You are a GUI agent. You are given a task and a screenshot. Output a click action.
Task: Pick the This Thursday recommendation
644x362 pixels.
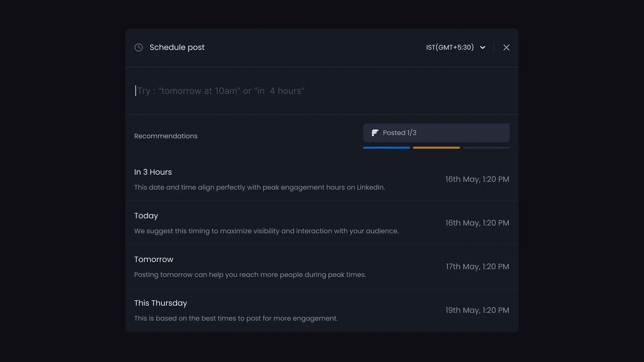(161, 303)
